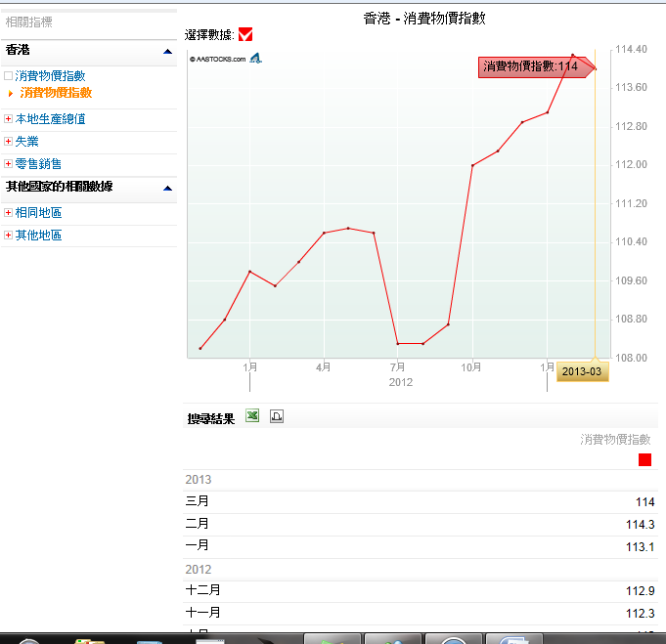Viewport: 666px width, 644px height.
Task: Expand the 本地生產總值 tree node
Action: tap(8, 119)
